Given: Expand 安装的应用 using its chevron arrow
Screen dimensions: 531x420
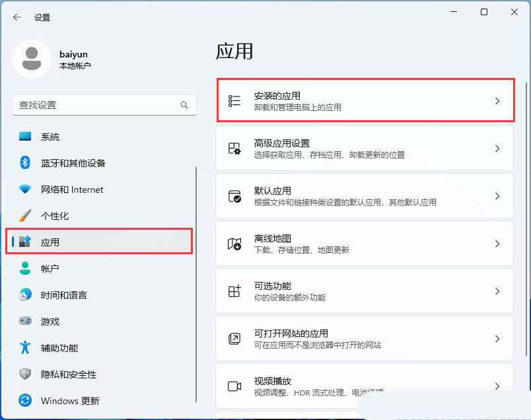Looking at the screenshot, I should 497,101.
